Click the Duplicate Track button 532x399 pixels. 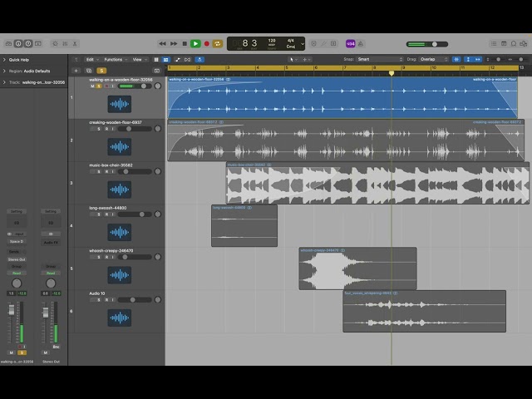click(89, 71)
